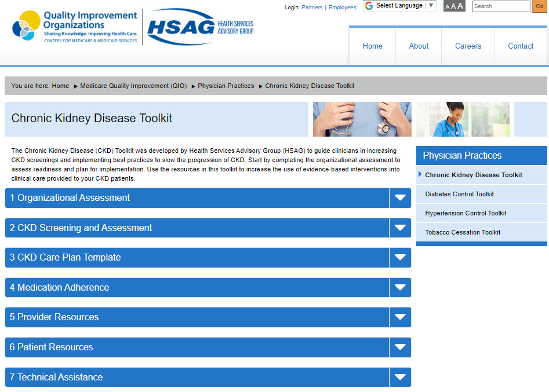Expand the Patient Resources section arrow
Viewport: 549px width, 392px height.
pyautogui.click(x=400, y=347)
